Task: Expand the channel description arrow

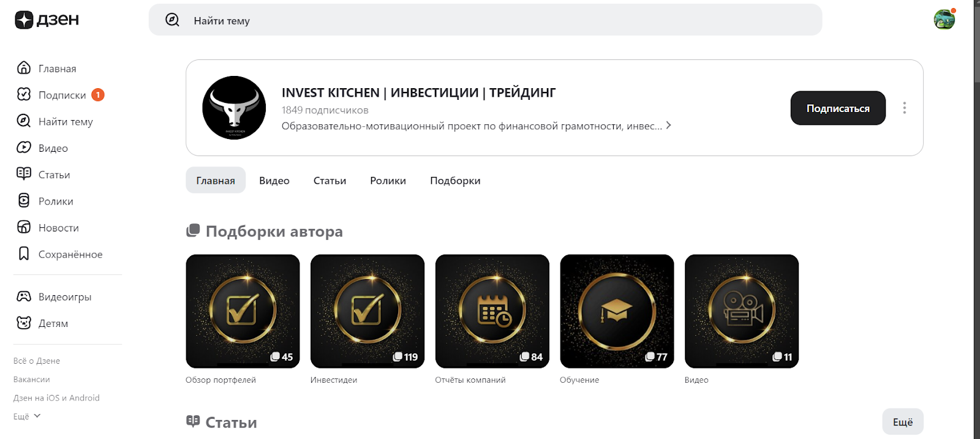Action: [668, 125]
